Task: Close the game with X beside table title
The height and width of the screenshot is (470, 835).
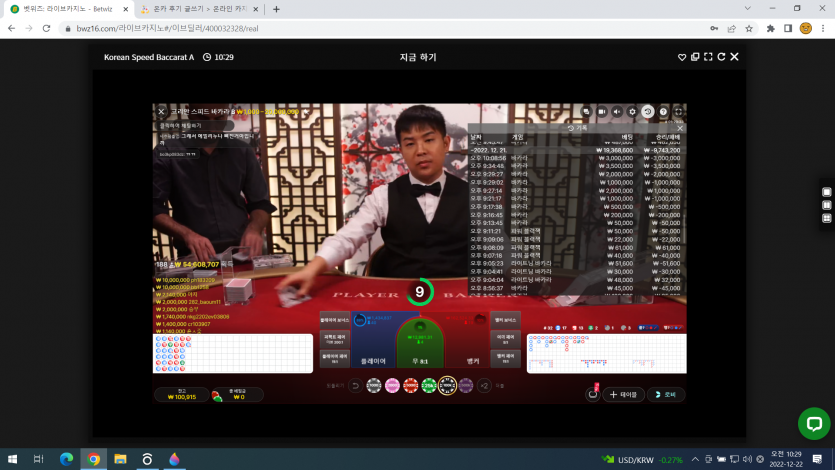Action: [161, 112]
